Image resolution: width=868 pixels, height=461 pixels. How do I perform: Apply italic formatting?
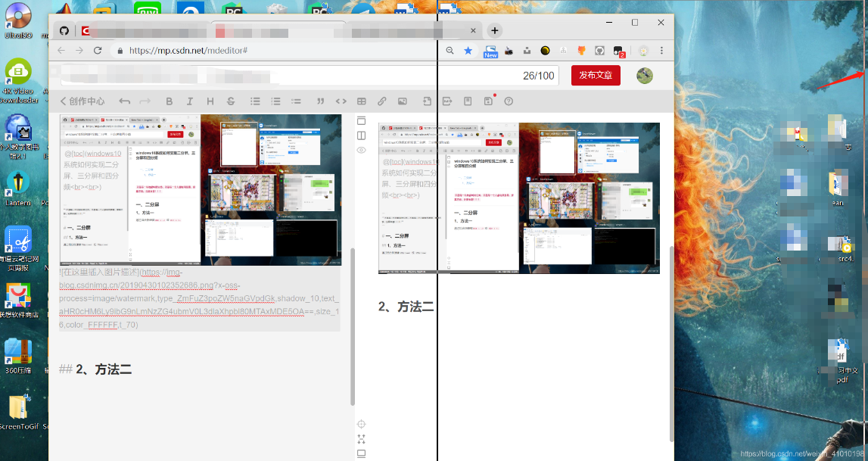189,101
